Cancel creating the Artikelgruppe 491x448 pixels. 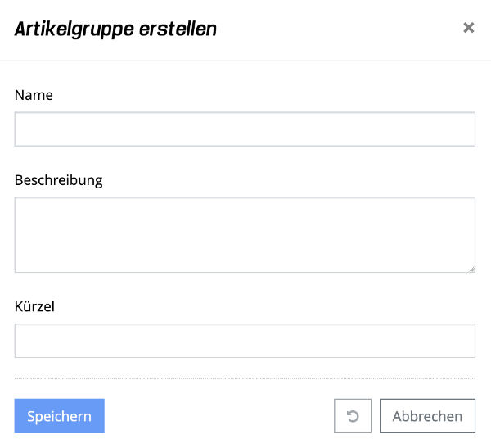point(427,416)
